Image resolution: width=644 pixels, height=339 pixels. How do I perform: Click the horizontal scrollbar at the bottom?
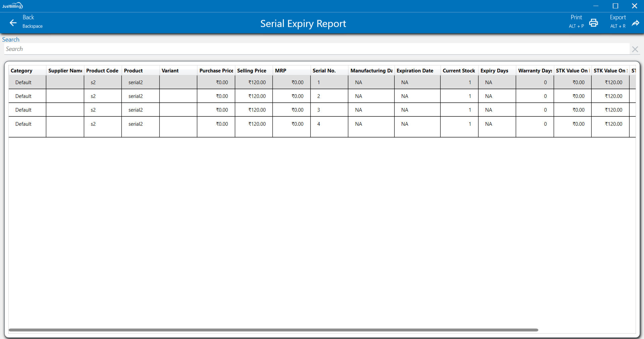click(x=273, y=330)
